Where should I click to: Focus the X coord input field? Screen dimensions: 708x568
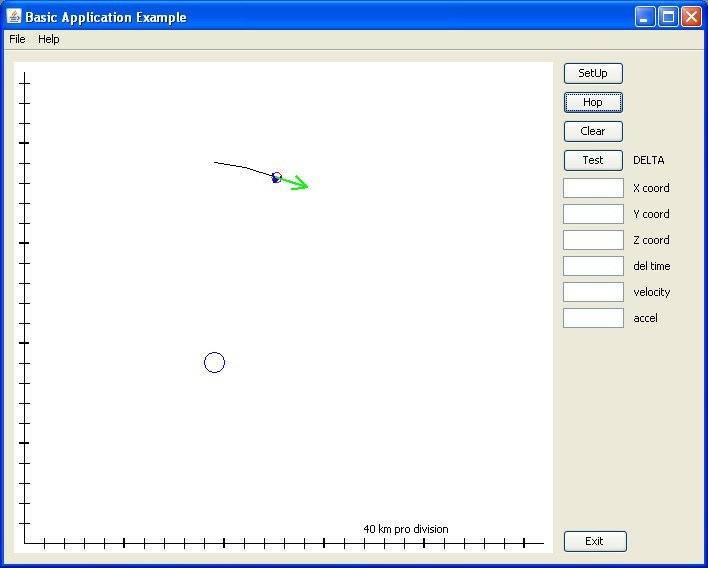(x=593, y=188)
